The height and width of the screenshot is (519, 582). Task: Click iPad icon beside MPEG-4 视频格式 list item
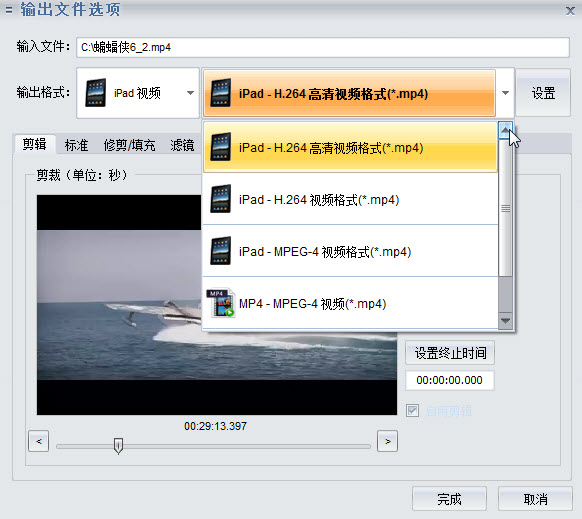[x=221, y=251]
